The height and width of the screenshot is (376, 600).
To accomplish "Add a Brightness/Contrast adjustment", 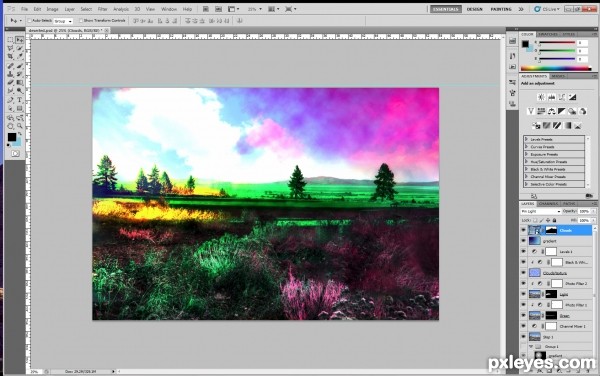I will 541,97.
